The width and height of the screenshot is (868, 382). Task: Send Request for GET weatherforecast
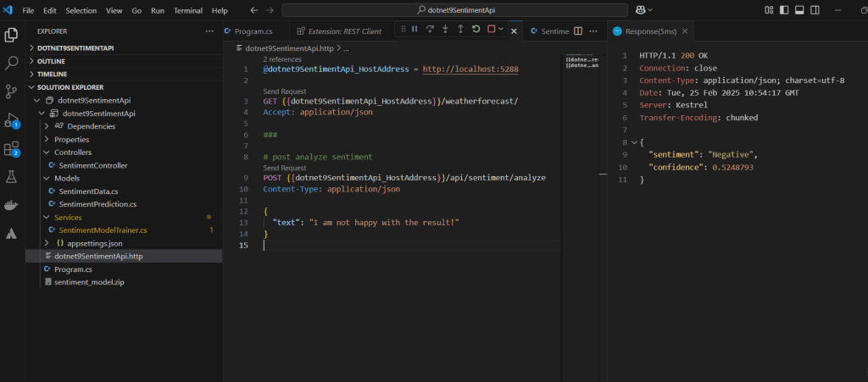[x=285, y=91]
